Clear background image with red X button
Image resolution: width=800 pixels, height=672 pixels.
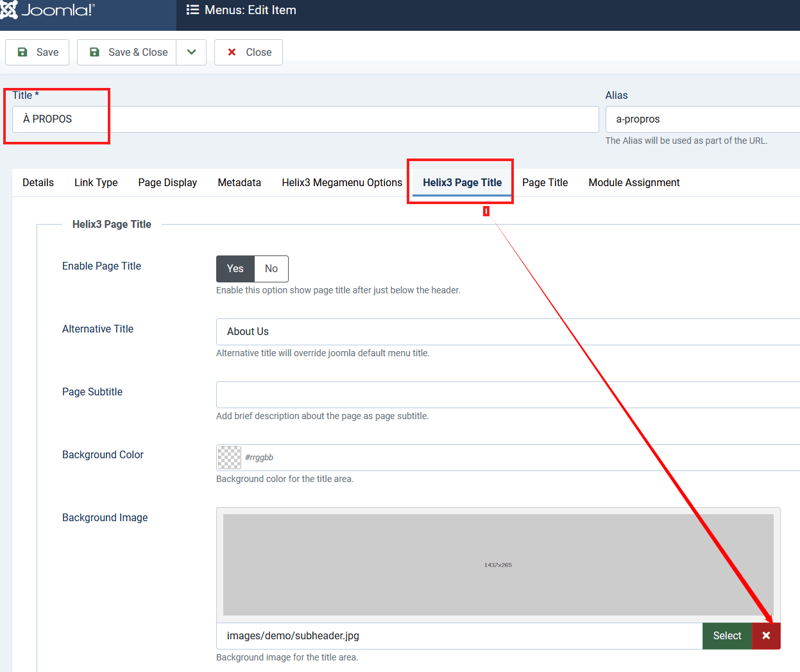[x=766, y=635]
